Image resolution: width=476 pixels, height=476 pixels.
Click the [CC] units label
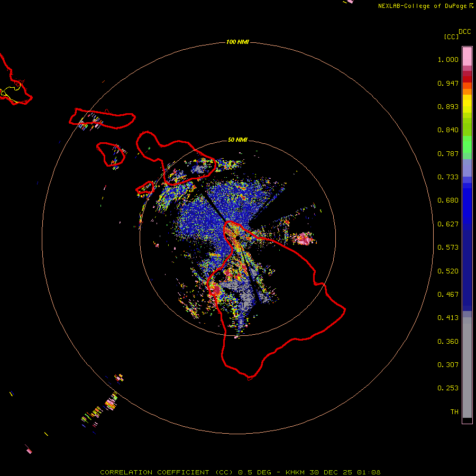tap(451, 36)
